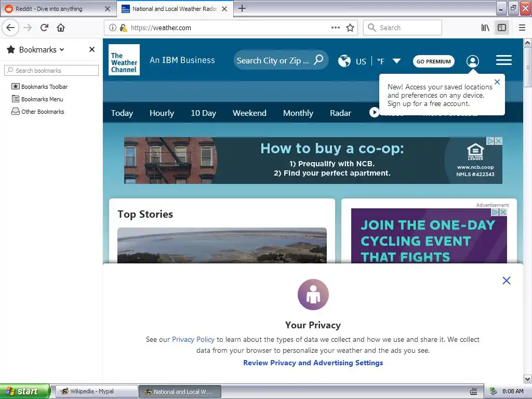Click the address bar URL
Viewport: 532px width, 399px height.
(x=161, y=28)
